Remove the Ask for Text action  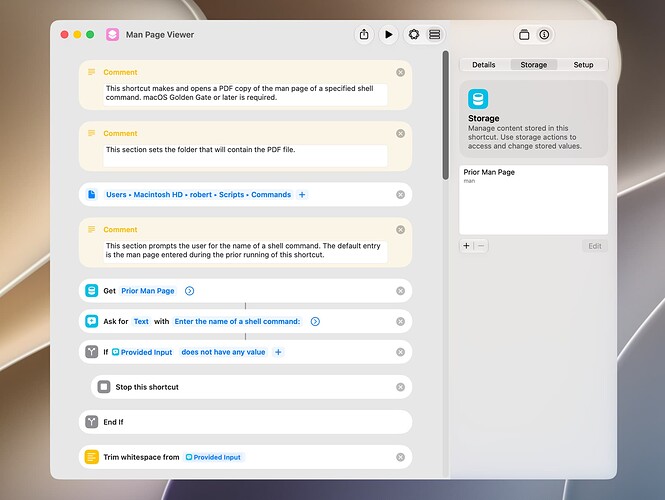coord(400,321)
